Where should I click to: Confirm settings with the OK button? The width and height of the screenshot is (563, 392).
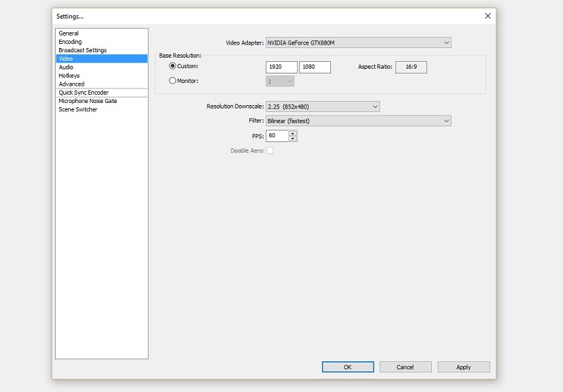(348, 367)
